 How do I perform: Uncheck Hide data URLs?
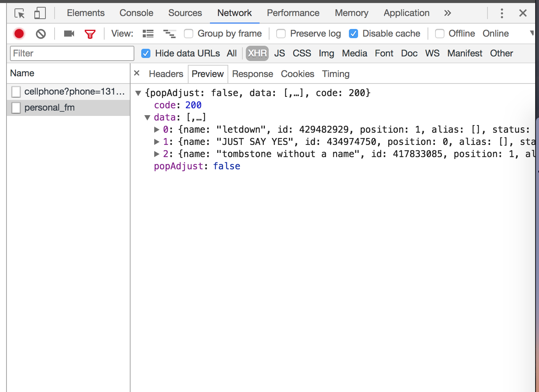146,53
